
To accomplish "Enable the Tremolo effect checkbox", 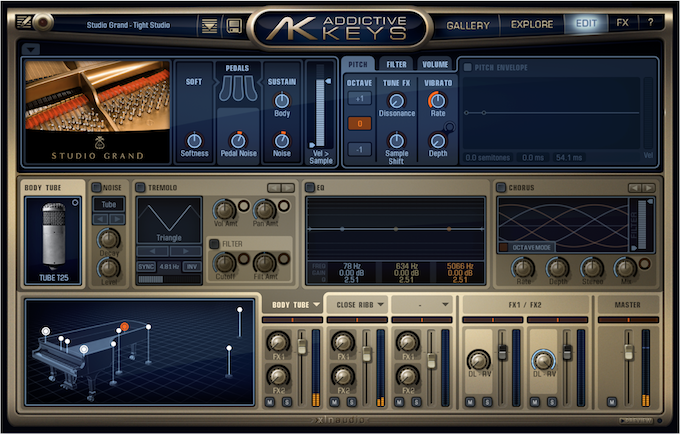I will (x=140, y=187).
